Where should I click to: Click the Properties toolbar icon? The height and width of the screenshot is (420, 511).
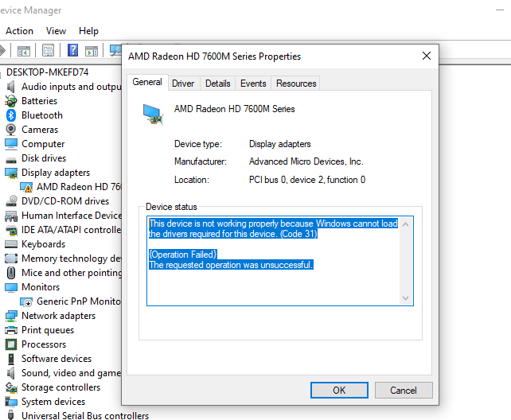coord(48,50)
